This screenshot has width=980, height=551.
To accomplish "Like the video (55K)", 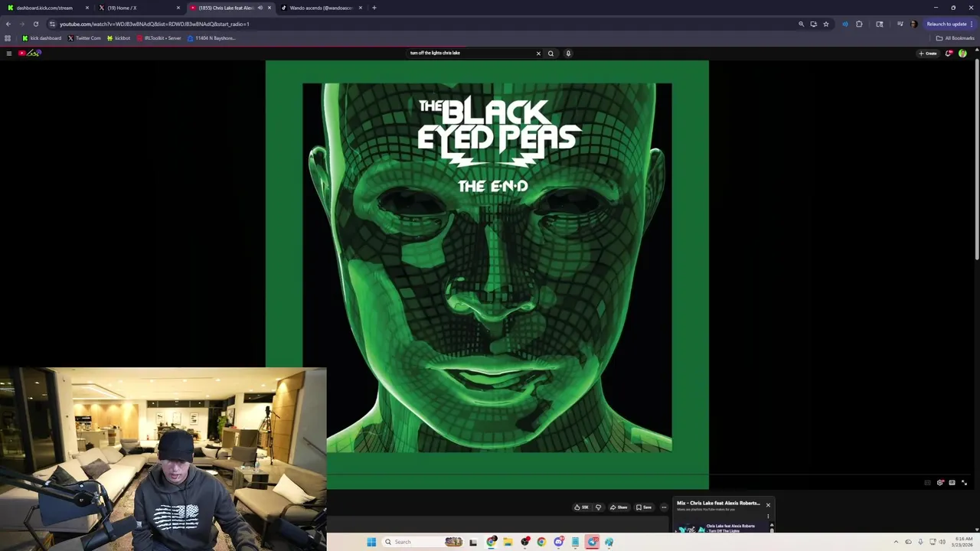I will (582, 507).
